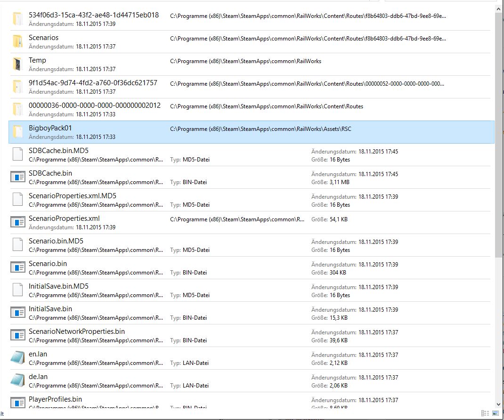The image size is (504, 420).
Task: Click the notepad icon of de.lan
Action: [18, 380]
